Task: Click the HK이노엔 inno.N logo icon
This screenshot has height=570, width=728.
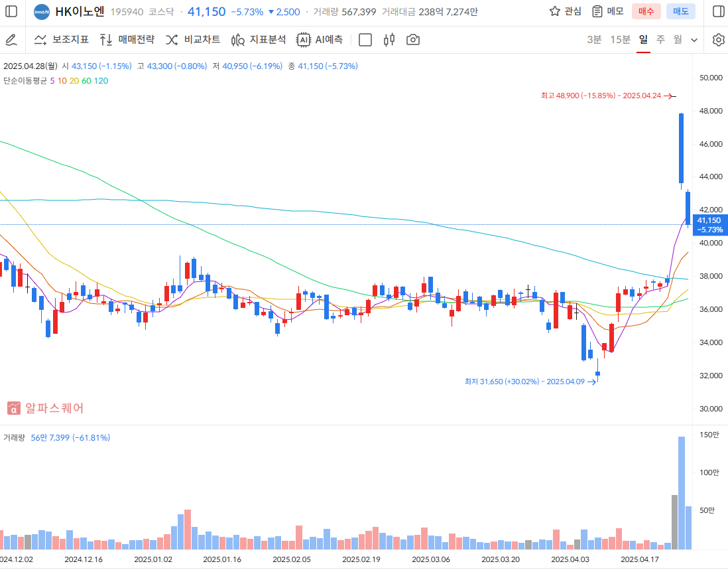Action: [42, 12]
